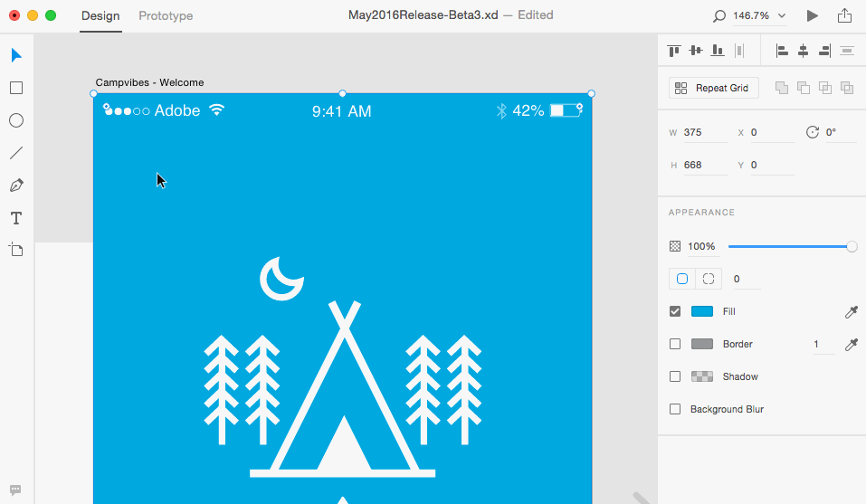Click the moon icon on artboard
This screenshot has height=504, width=866.
point(281,279)
